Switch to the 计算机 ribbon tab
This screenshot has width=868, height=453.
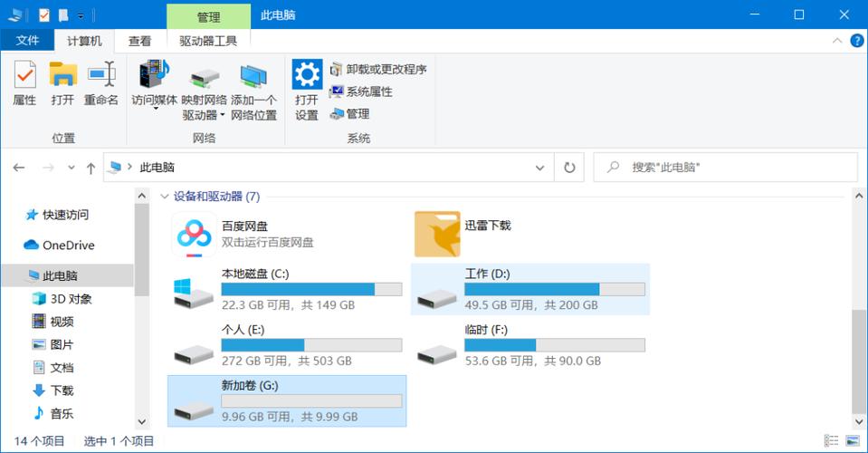point(84,41)
